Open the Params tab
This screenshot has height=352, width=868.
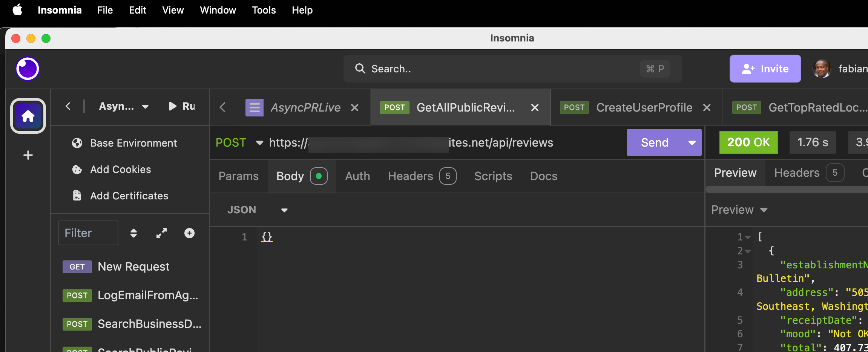tap(238, 176)
